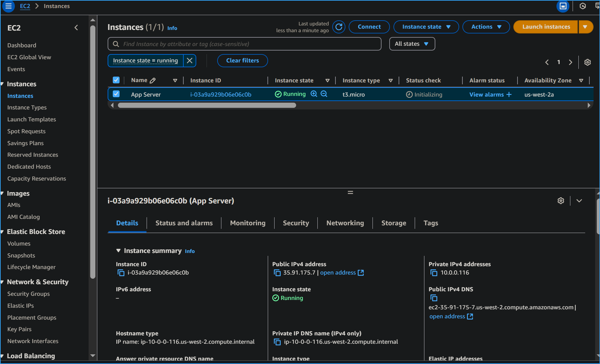Click the instance search input field
Screen dimensions: 600x364
[244, 44]
